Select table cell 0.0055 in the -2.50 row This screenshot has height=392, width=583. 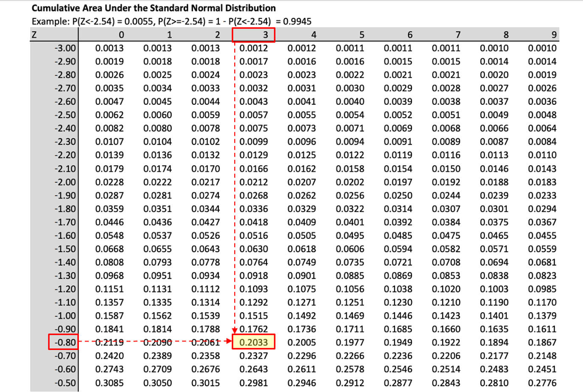[302, 115]
